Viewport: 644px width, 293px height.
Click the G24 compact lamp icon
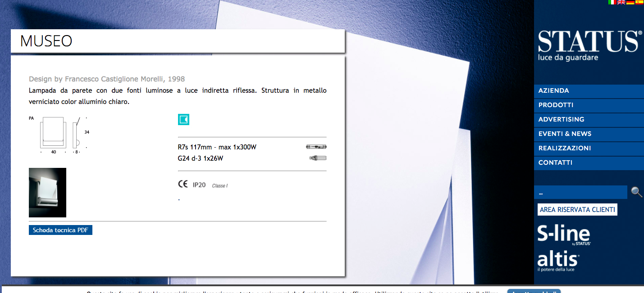click(318, 158)
